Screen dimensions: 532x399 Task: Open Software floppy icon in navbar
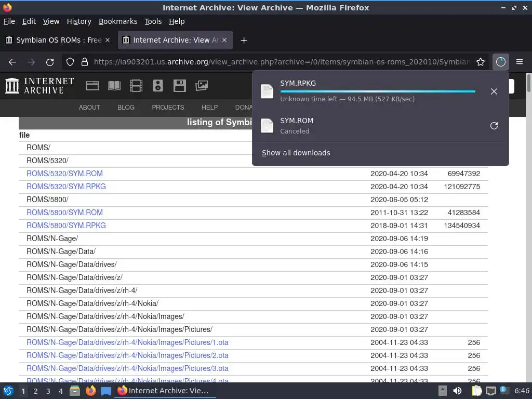point(179,86)
